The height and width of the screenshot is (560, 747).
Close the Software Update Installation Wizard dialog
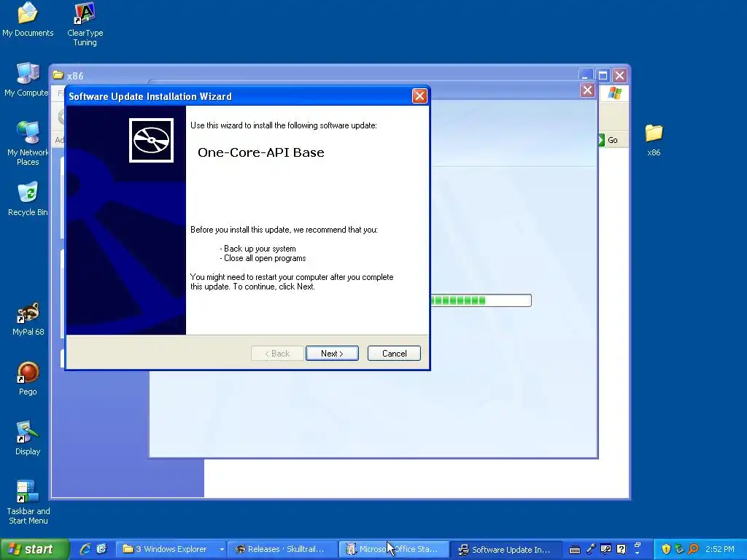coord(419,96)
